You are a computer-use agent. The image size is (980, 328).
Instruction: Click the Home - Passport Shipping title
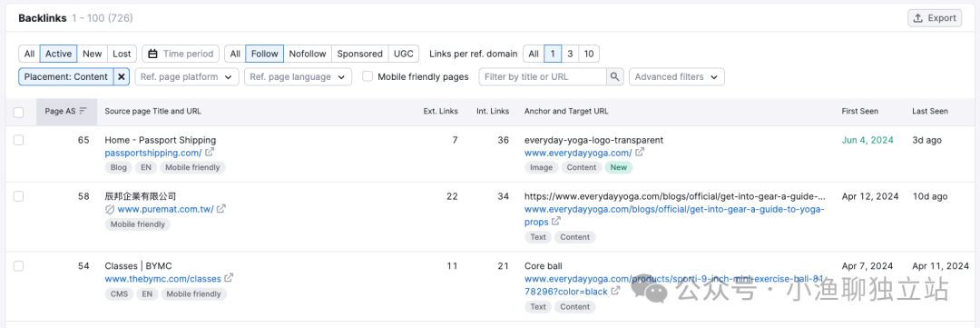[161, 140]
